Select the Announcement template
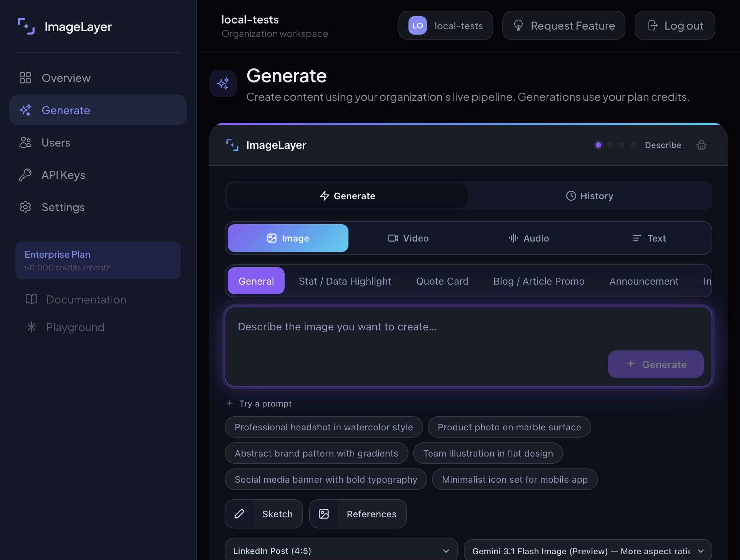The height and width of the screenshot is (560, 740). tap(644, 281)
